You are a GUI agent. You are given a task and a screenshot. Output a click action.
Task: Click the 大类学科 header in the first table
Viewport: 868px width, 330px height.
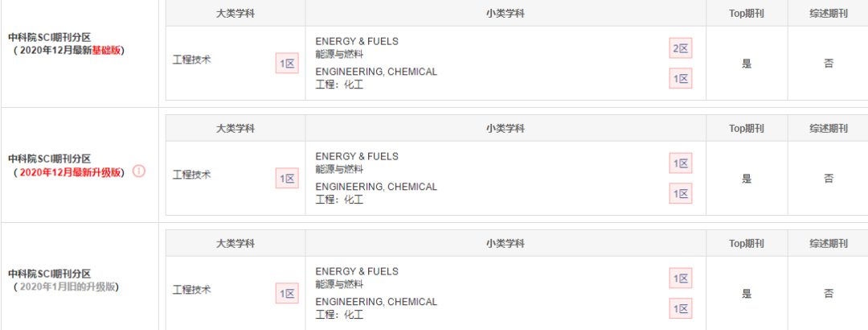click(235, 14)
